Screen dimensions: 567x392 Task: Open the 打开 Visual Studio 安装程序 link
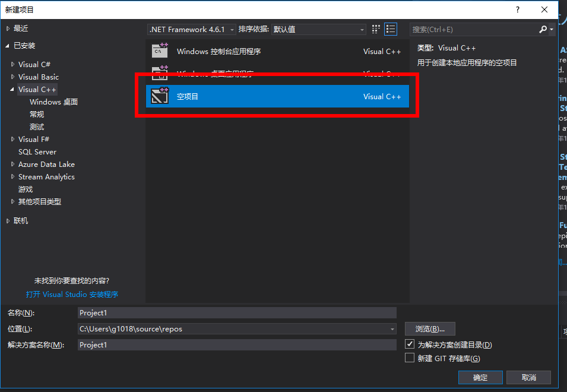point(72,295)
